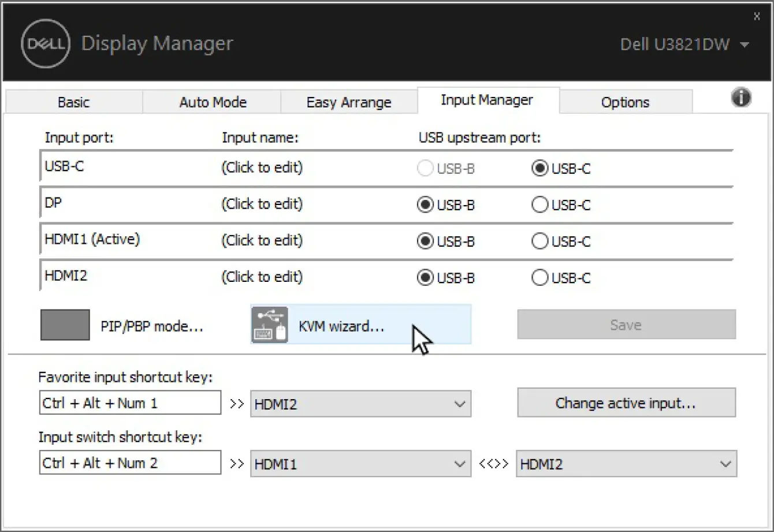774x532 pixels.
Task: Click the Ctrl+Alt+Num 1 shortcut field
Action: tap(130, 403)
